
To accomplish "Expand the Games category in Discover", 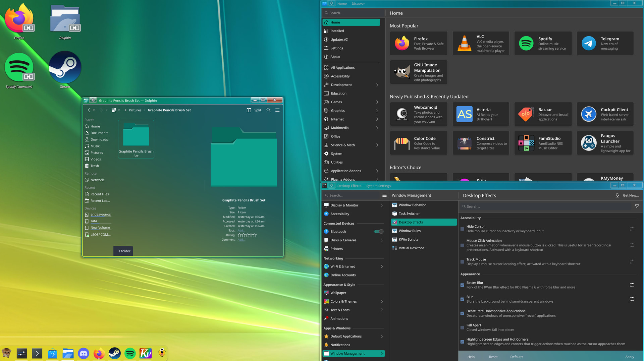I will [x=377, y=102].
